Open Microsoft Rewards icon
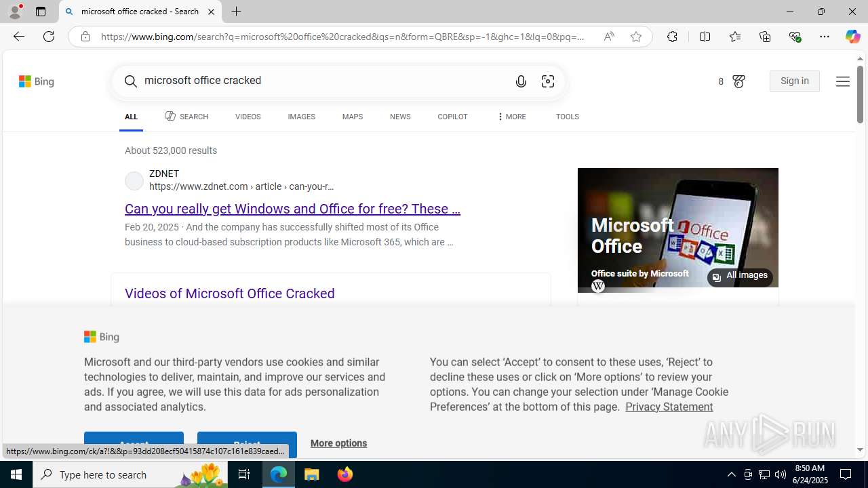Screen dimensions: 868x488 point(738,81)
